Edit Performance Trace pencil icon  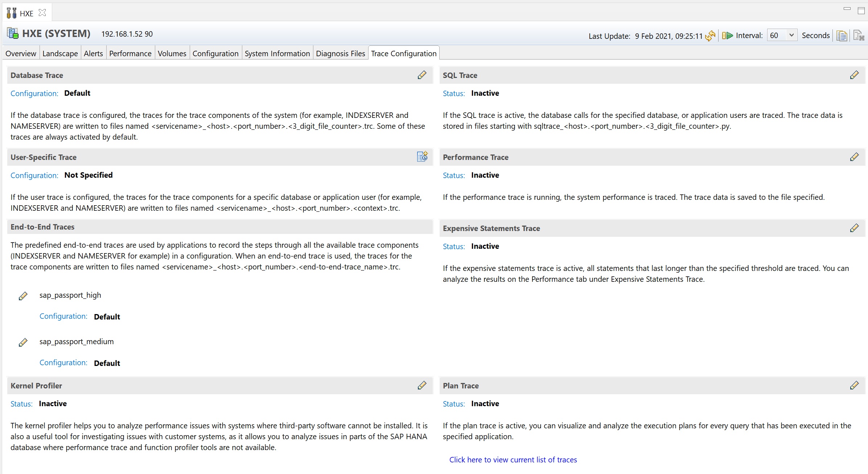click(x=854, y=157)
